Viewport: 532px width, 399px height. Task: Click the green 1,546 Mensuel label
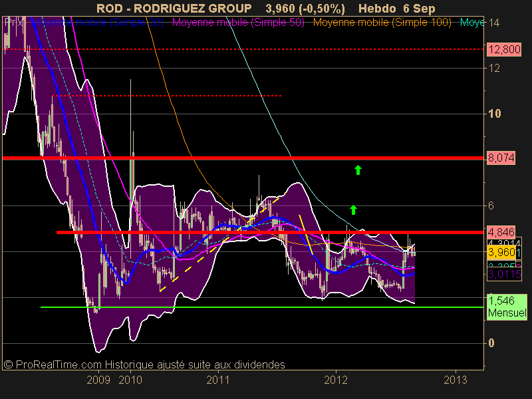pos(507,307)
